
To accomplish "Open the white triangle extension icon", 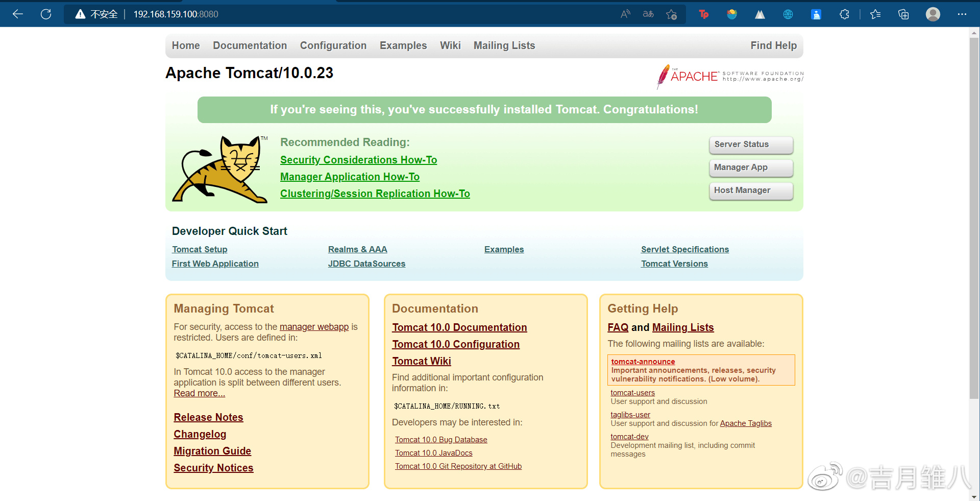I will [x=760, y=14].
